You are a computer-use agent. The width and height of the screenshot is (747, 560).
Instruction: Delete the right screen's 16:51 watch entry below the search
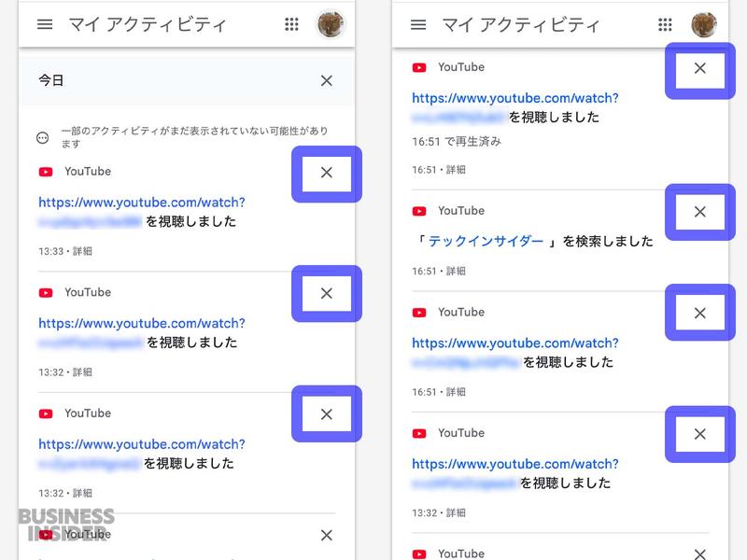[x=699, y=313]
